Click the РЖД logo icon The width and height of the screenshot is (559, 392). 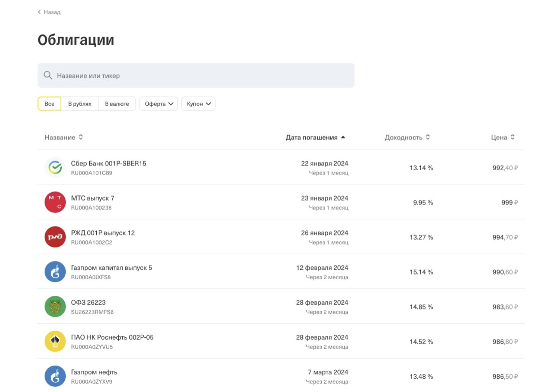(55, 237)
